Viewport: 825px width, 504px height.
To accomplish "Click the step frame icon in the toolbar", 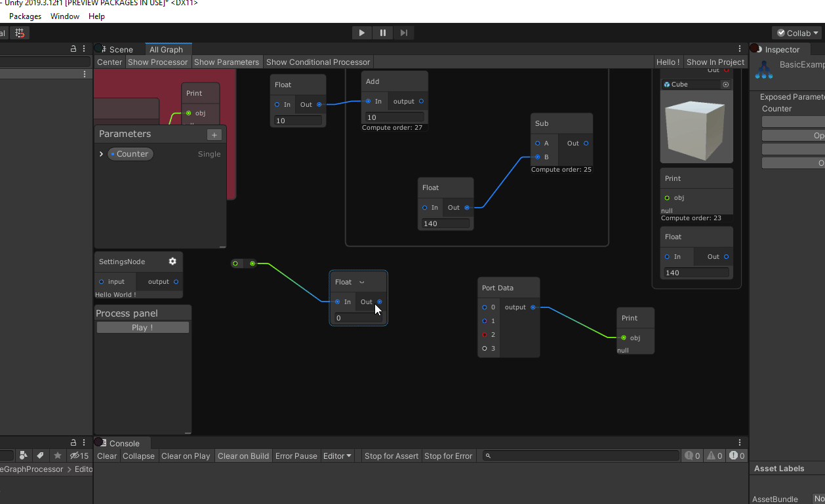I will (x=403, y=32).
